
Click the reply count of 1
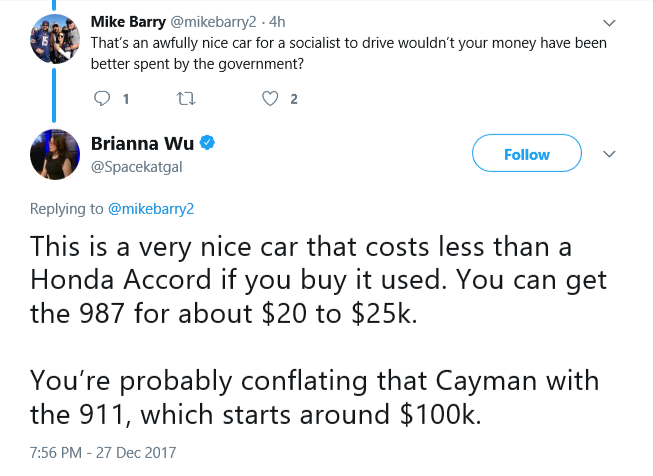(x=126, y=99)
